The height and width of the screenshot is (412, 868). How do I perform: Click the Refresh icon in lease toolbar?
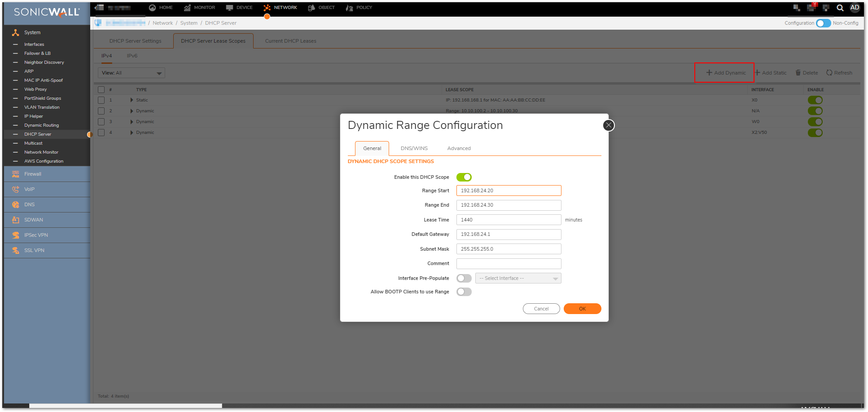829,73
